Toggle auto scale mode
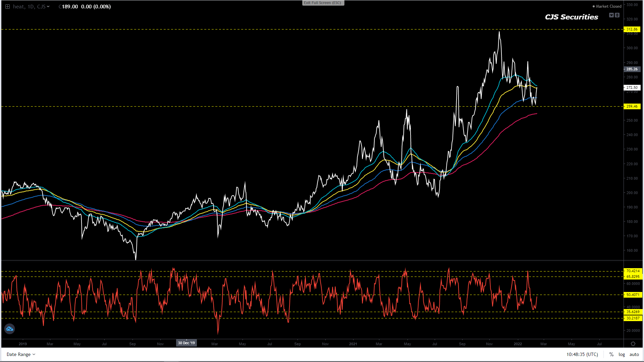The image size is (644, 362). [x=634, y=354]
